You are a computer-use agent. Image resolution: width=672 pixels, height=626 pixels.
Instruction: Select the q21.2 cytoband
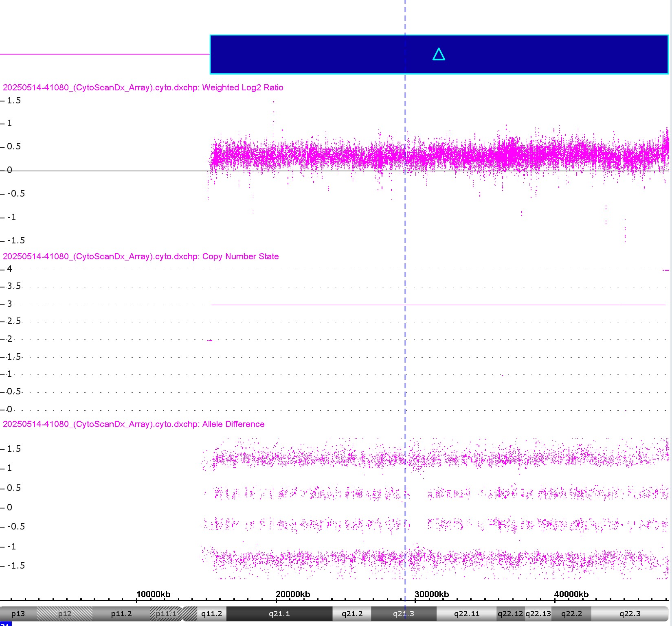[x=352, y=614]
